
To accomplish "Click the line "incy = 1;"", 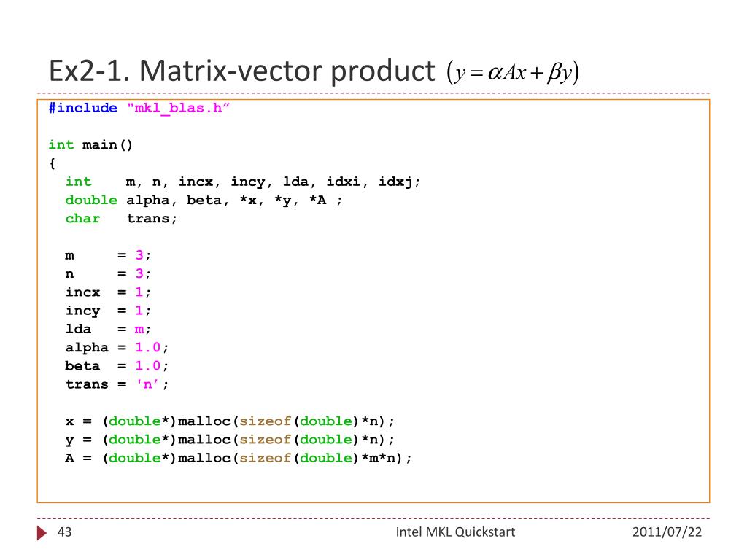I will (x=108, y=311).
